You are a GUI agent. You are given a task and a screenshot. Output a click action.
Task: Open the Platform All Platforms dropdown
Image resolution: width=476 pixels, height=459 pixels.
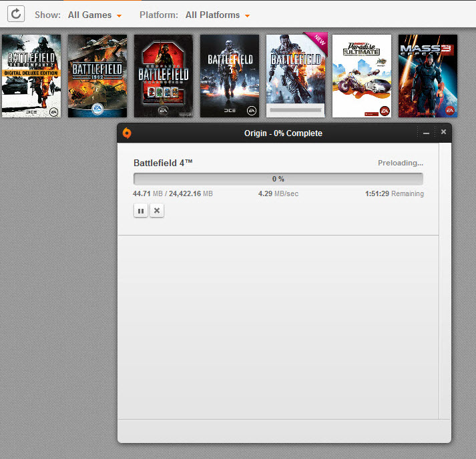pyautogui.click(x=218, y=15)
